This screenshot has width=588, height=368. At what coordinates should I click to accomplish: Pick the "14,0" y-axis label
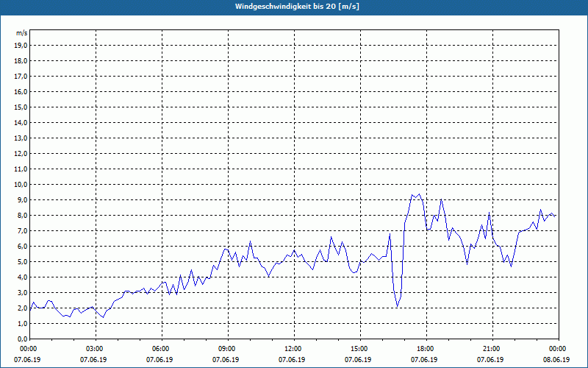click(x=21, y=122)
